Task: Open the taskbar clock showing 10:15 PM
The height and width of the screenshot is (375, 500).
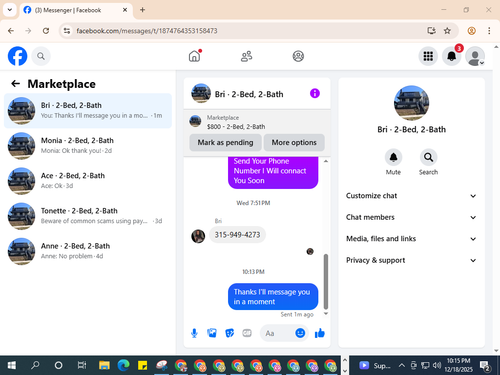Action: (x=458, y=365)
